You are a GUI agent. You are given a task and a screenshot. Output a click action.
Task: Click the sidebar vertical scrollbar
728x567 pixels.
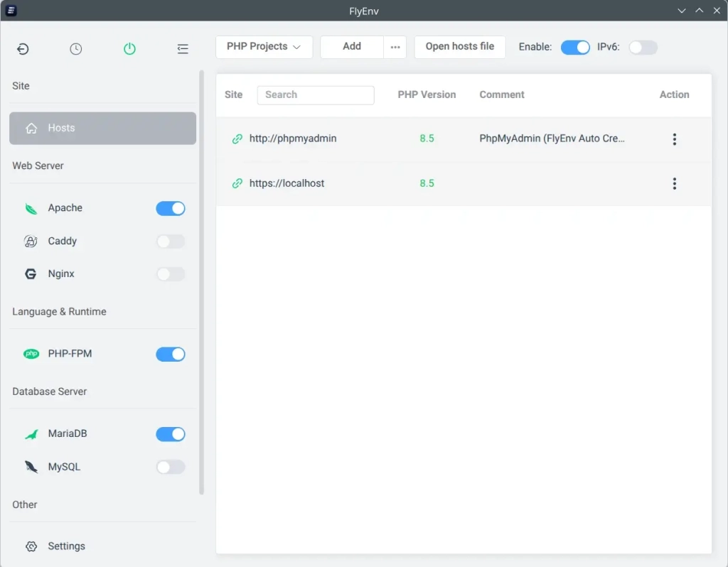coord(201,282)
